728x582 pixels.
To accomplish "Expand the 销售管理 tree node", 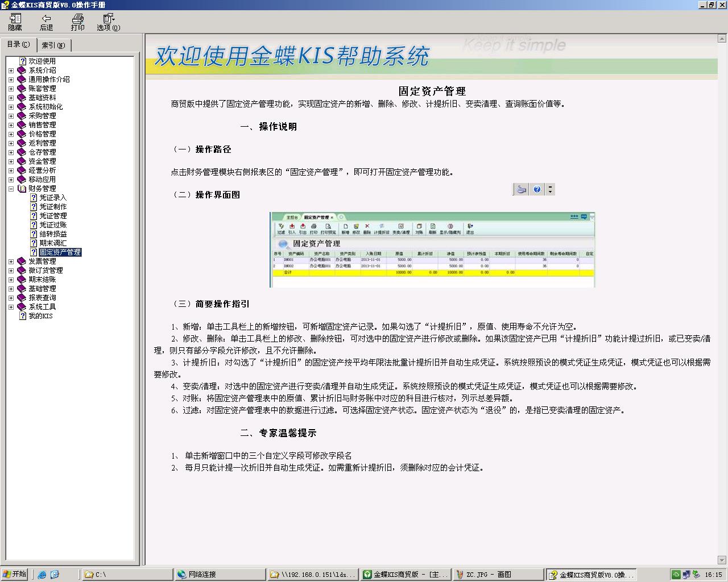I will click(x=11, y=125).
